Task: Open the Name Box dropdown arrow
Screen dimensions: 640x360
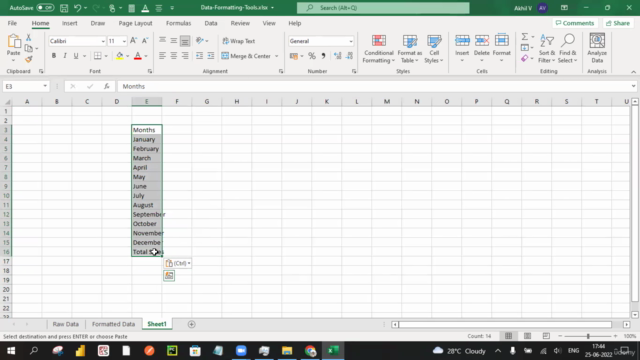Action: 45,86
